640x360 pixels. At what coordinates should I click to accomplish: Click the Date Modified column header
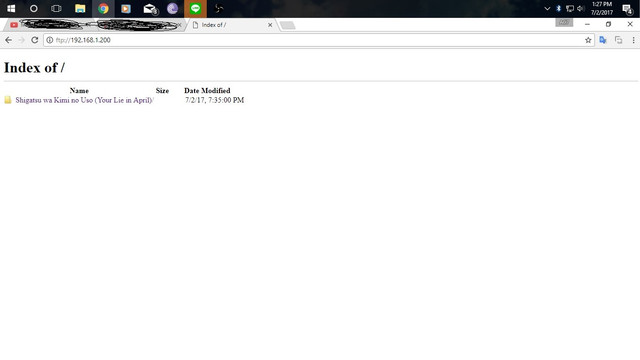click(207, 91)
